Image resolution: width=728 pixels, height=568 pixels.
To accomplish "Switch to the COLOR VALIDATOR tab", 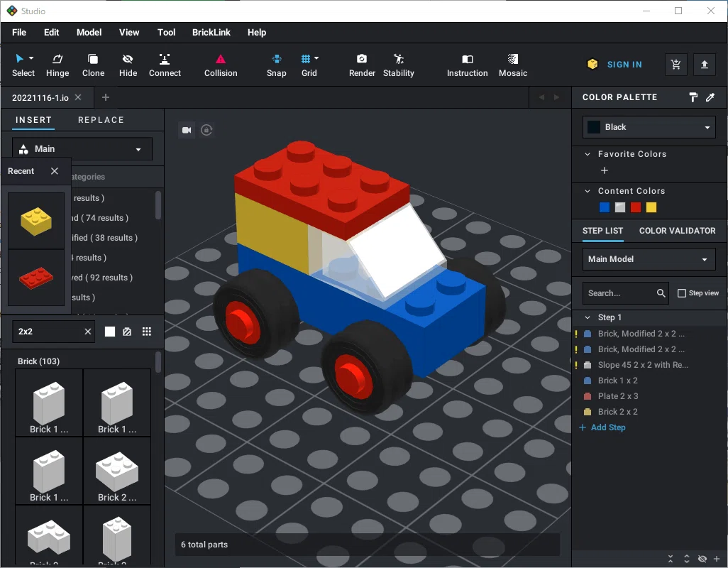I will pyautogui.click(x=677, y=231).
